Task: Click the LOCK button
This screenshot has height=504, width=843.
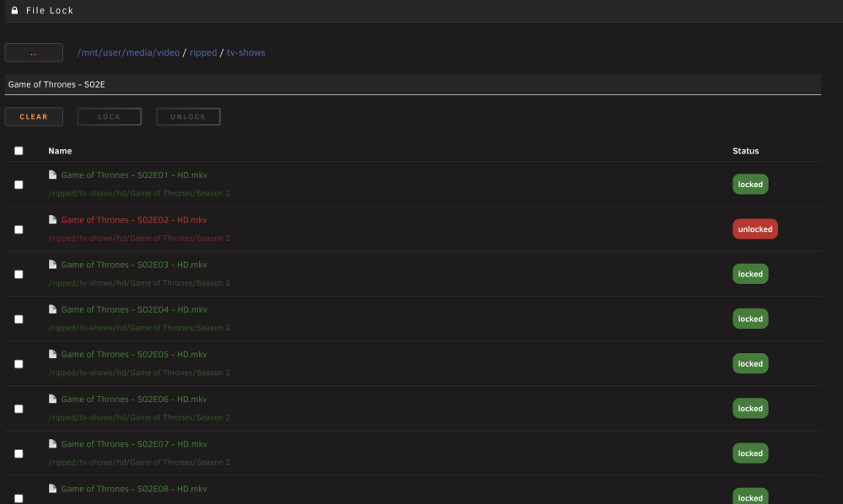Action: coord(109,116)
